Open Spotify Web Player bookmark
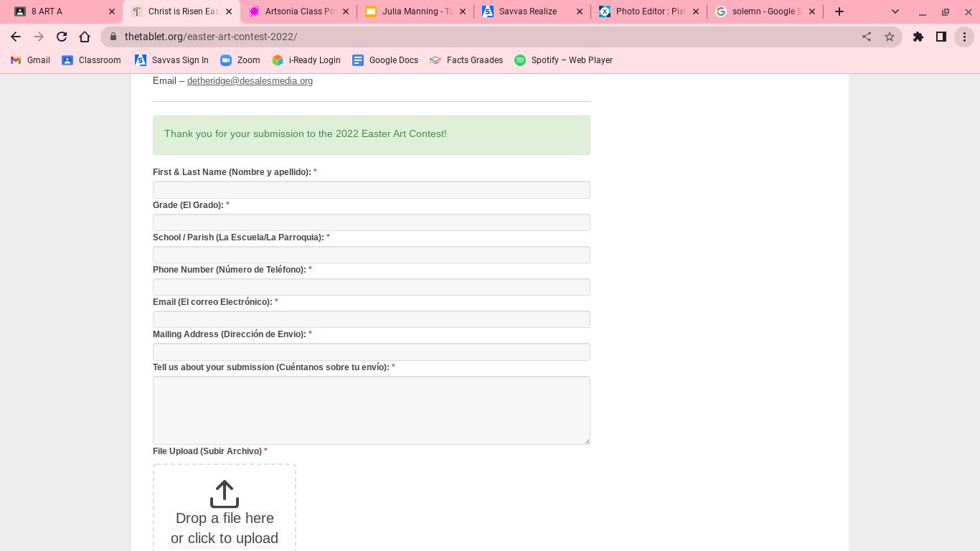 coord(563,60)
